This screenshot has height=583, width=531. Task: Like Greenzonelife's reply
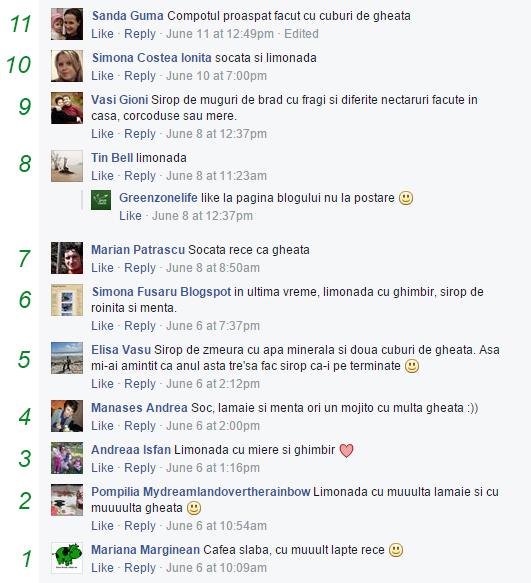tap(130, 216)
